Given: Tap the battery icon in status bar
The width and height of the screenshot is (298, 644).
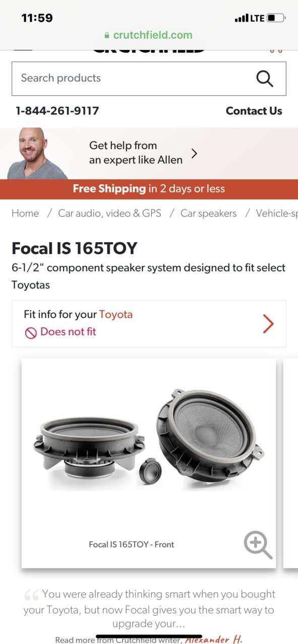Looking at the screenshot, I should (x=276, y=18).
